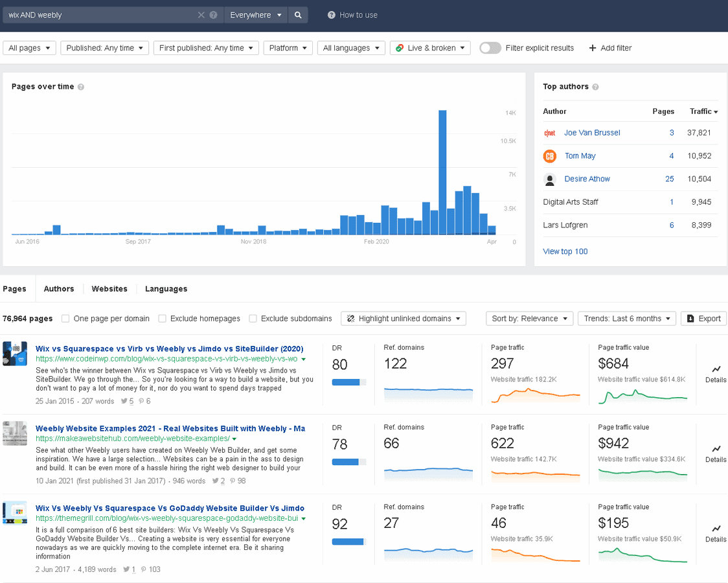Viewport: 728px width, 583px height.
Task: Click Joe Van Brussel's pages count 3
Action: pos(672,133)
